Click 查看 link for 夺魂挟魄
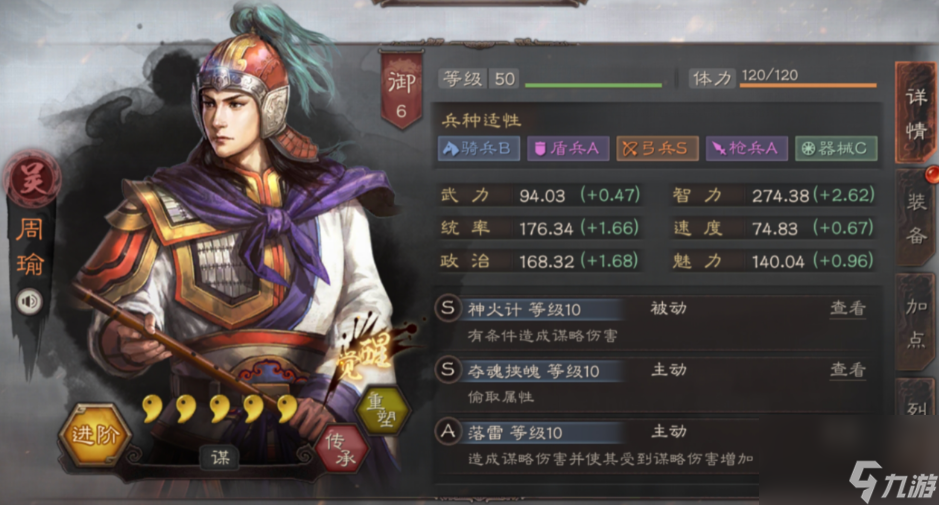The height and width of the screenshot is (505, 939). [847, 370]
